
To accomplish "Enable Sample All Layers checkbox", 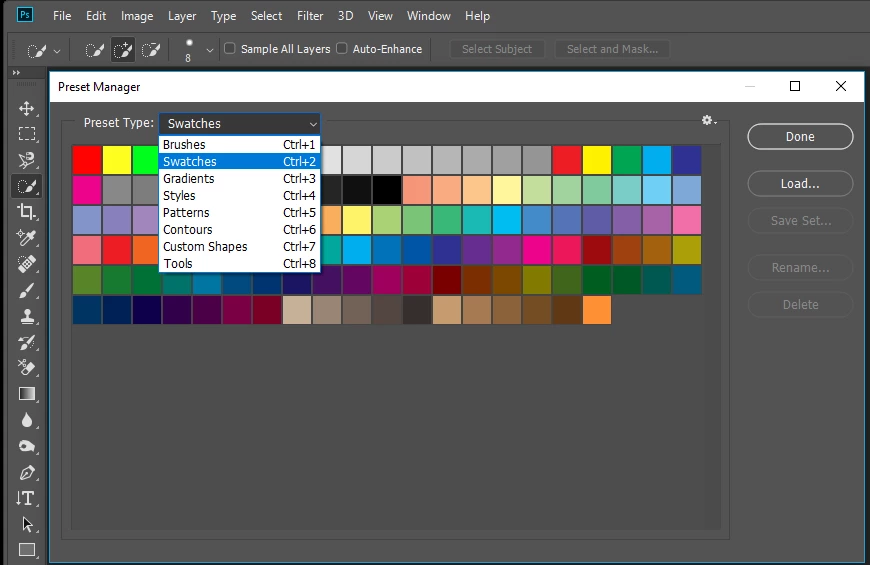I will 230,49.
